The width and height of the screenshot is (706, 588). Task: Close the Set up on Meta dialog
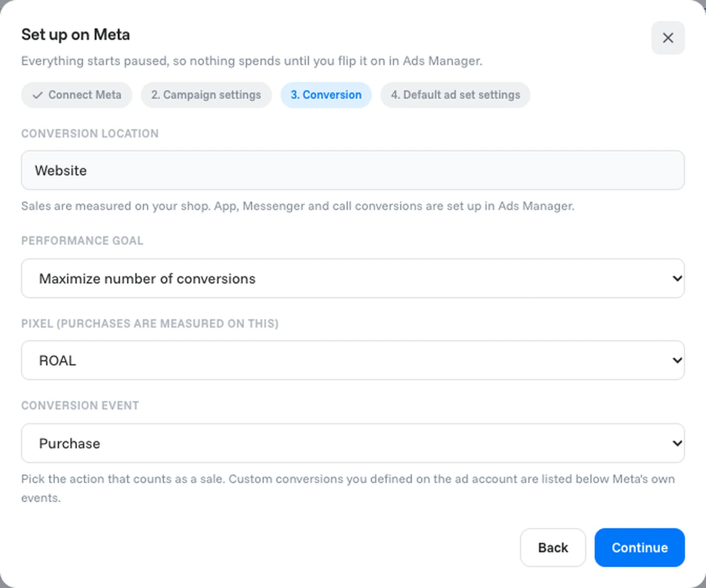[x=668, y=38]
